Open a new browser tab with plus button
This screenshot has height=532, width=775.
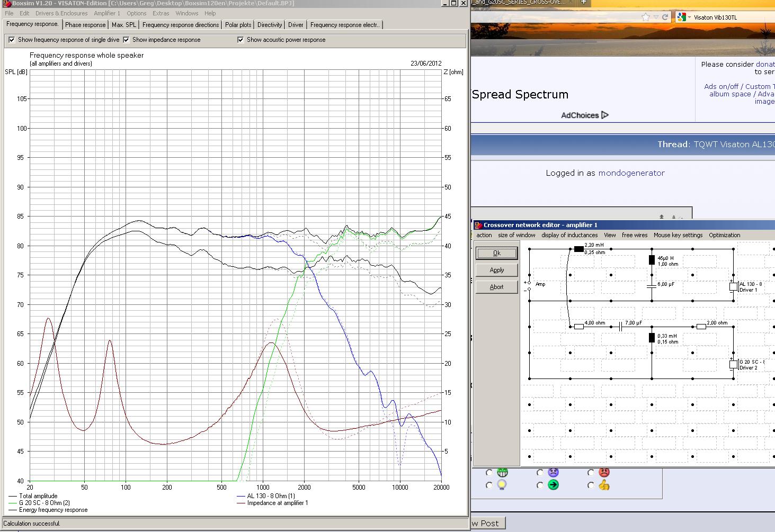(x=583, y=2)
